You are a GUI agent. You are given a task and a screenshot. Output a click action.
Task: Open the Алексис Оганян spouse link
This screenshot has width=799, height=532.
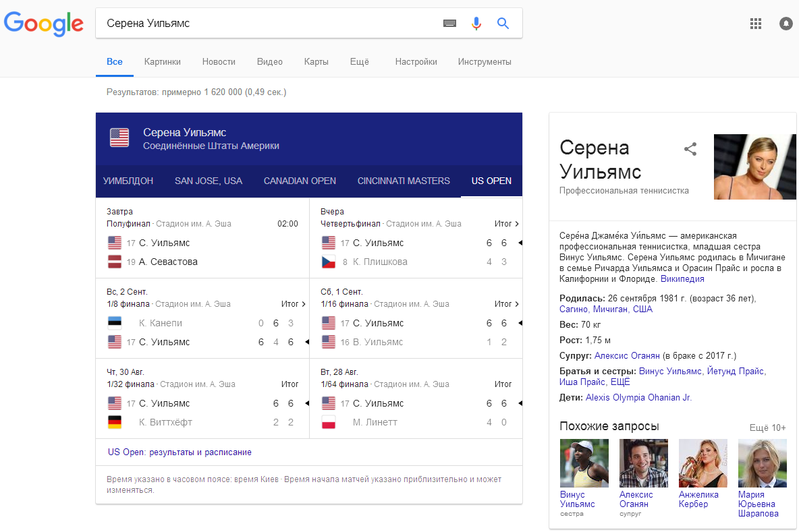[x=627, y=356]
